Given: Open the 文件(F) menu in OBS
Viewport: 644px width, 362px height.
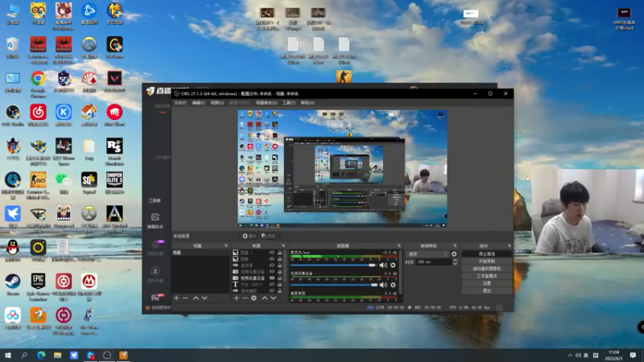Looking at the screenshot, I should point(180,103).
